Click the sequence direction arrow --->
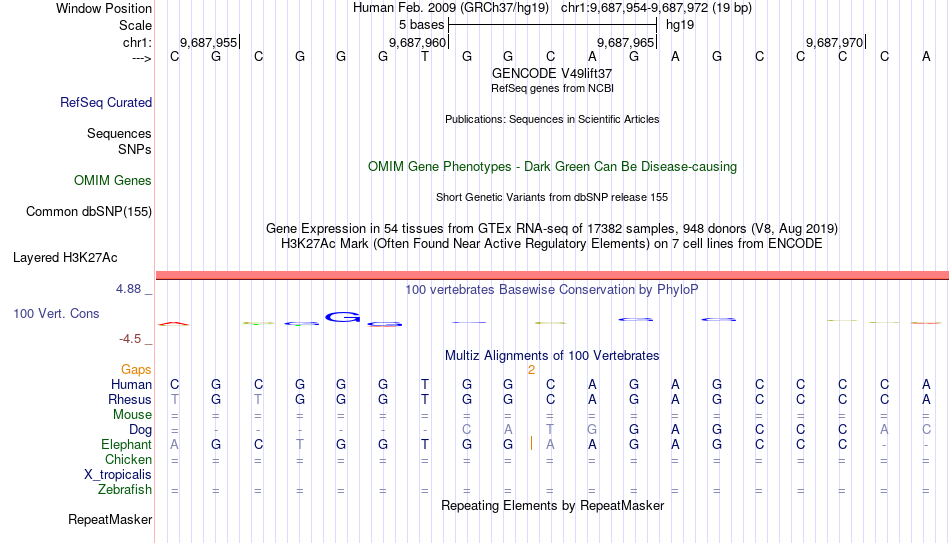 [x=142, y=59]
